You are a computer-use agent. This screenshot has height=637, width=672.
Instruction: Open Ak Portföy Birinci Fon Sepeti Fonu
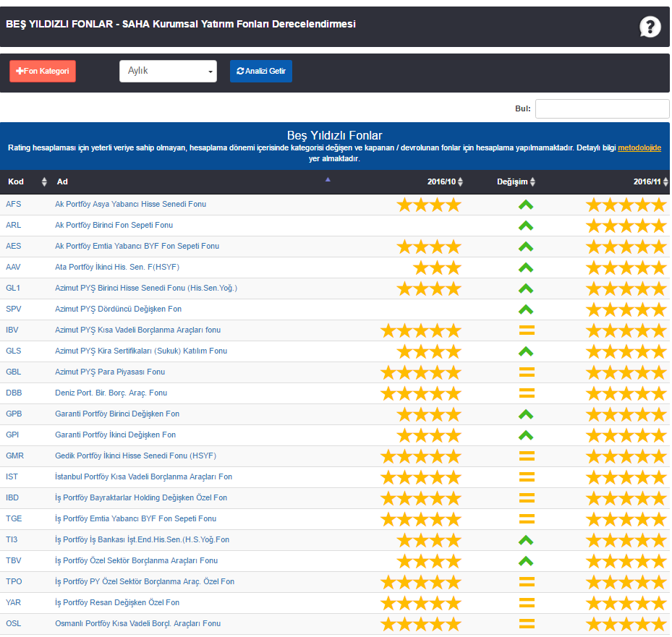click(114, 226)
